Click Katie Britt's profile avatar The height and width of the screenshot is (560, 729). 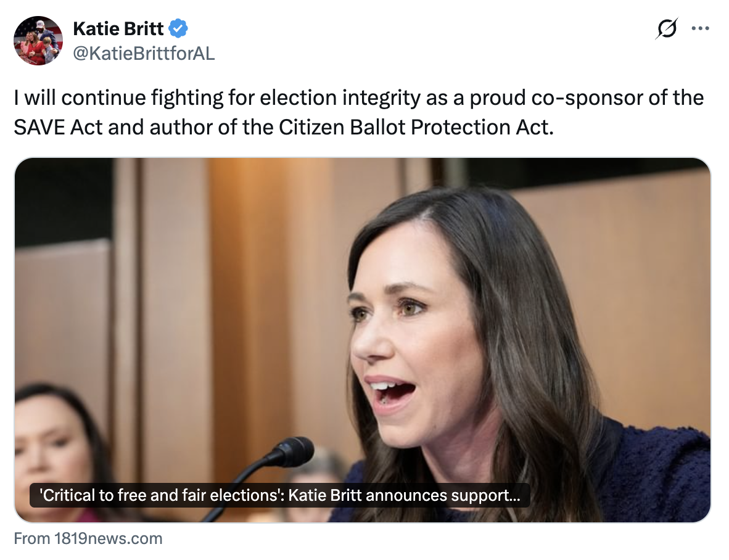(38, 41)
